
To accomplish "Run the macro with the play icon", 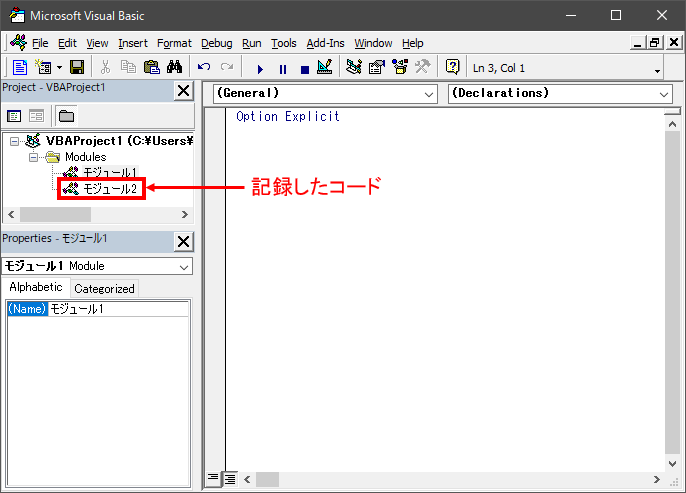I will (x=260, y=69).
